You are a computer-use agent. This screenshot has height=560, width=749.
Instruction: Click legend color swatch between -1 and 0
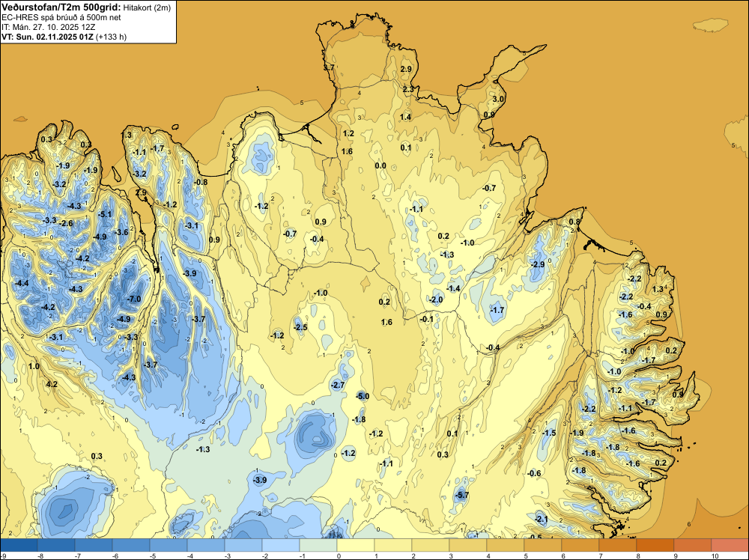click(318, 545)
